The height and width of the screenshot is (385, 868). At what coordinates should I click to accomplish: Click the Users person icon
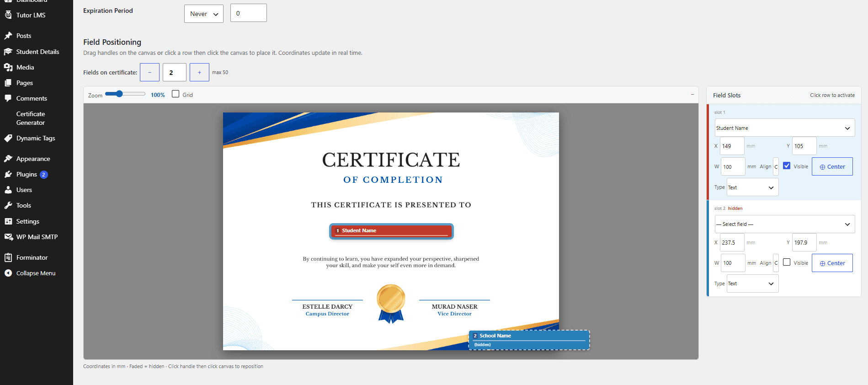point(8,190)
